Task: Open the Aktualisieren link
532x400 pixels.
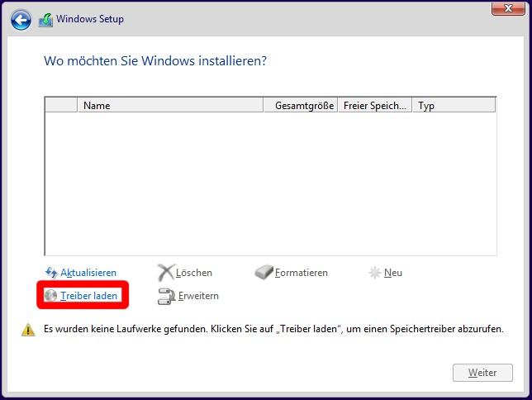Action: click(88, 273)
